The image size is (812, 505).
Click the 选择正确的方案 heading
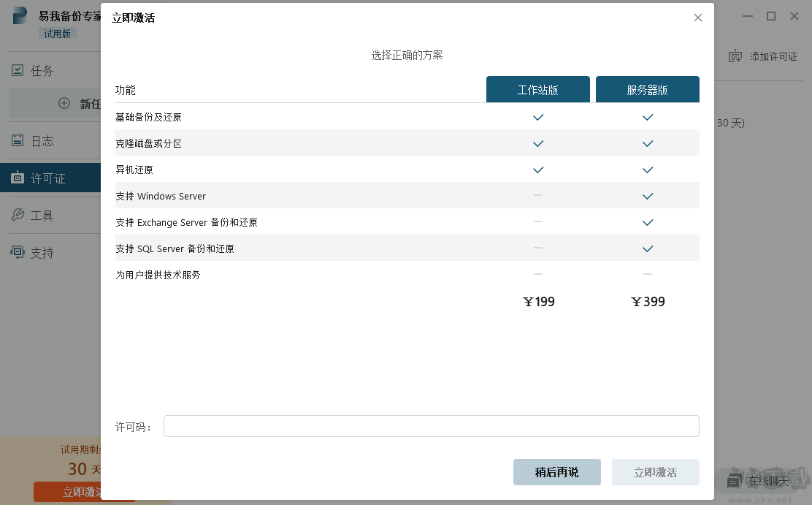(x=407, y=55)
